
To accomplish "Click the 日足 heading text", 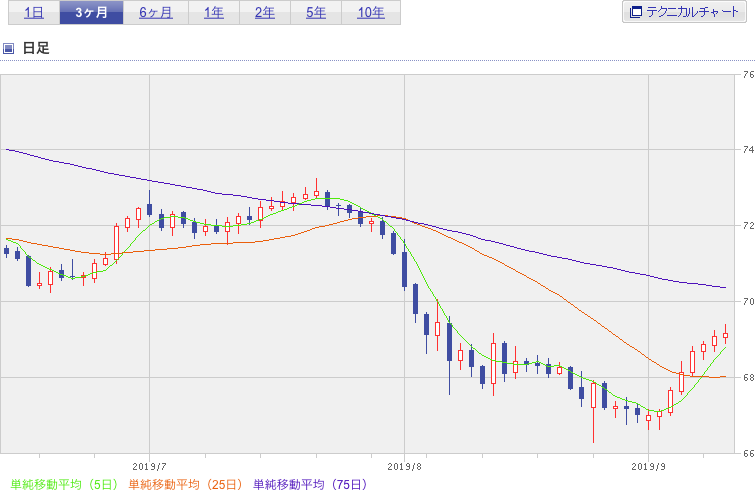I will tap(36, 48).
